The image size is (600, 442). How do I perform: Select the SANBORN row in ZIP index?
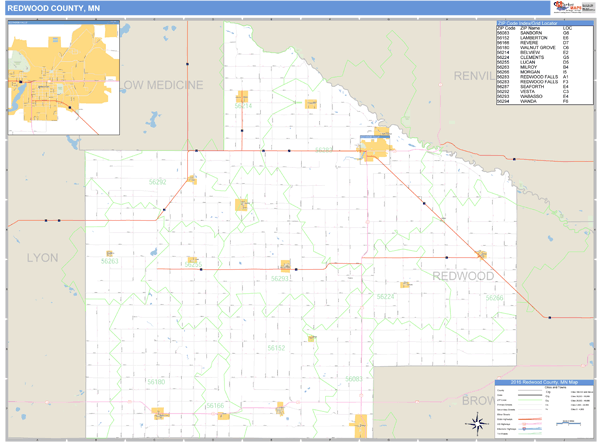point(531,33)
